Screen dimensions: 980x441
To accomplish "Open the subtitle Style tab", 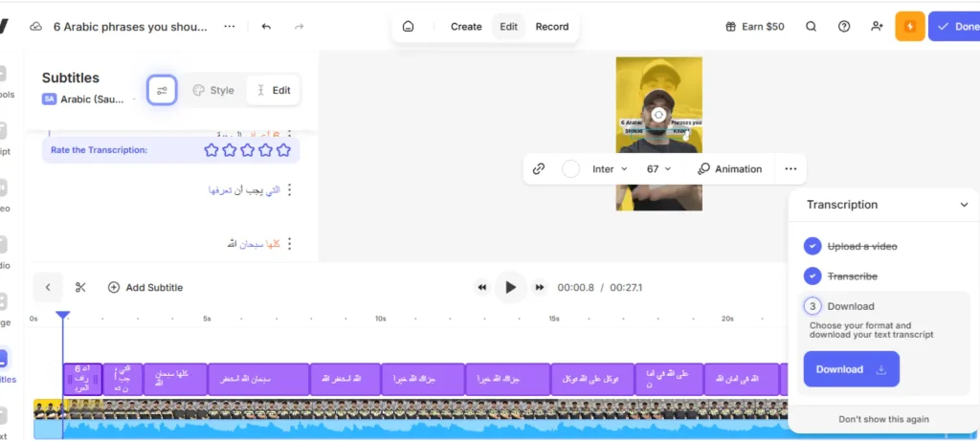I will tap(213, 91).
